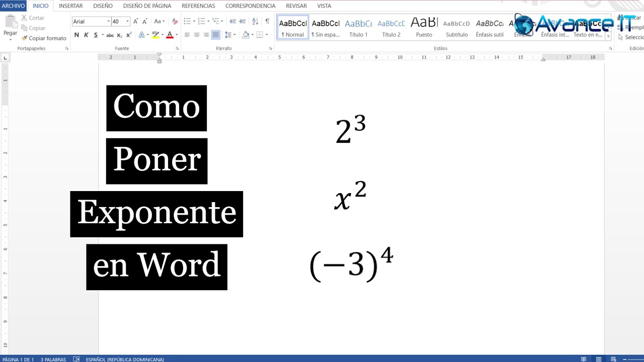This screenshot has height=362, width=644.
Task: Select the Copiar formato paintbrush
Action: pyautogui.click(x=24, y=38)
